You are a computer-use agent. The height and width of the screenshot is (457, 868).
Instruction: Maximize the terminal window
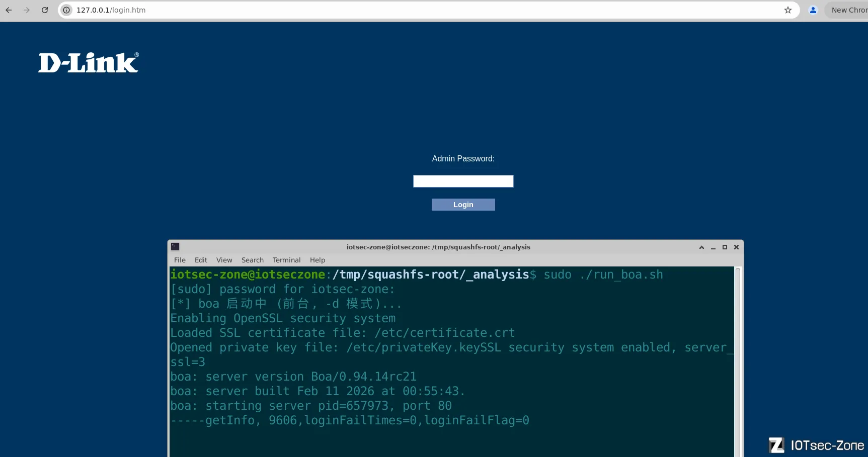(x=725, y=247)
